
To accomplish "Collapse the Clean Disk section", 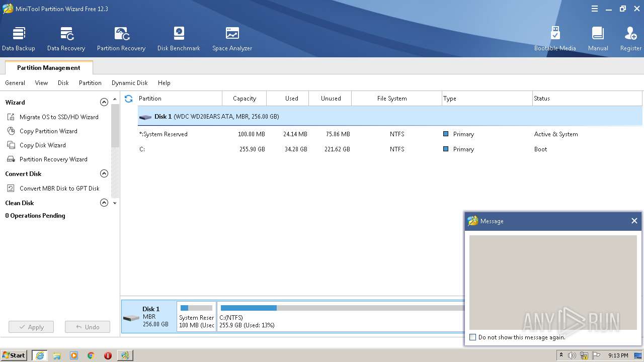I will [x=104, y=203].
